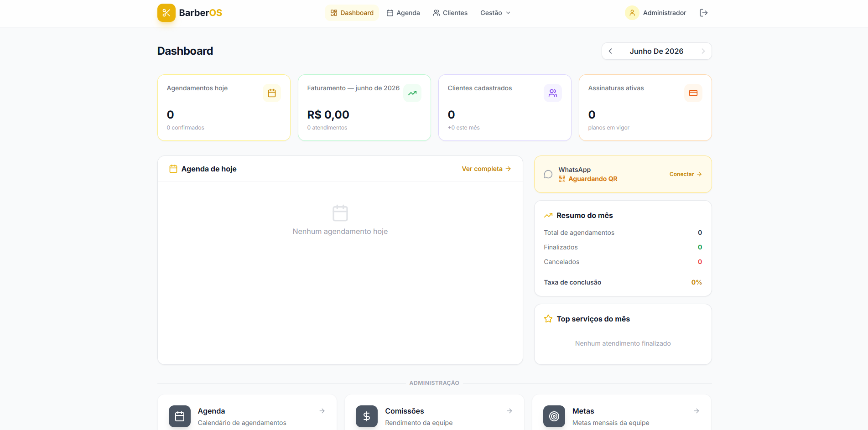The height and width of the screenshot is (430, 868).
Task: Click the target icon on Metas card
Action: point(554,416)
